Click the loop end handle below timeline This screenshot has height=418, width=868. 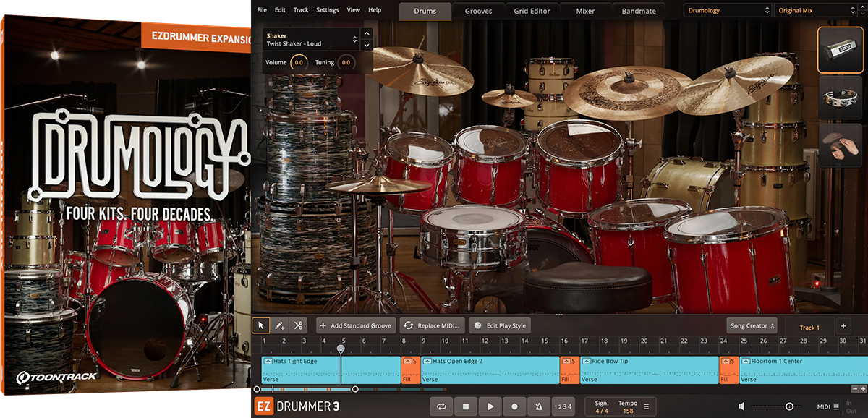tap(355, 389)
